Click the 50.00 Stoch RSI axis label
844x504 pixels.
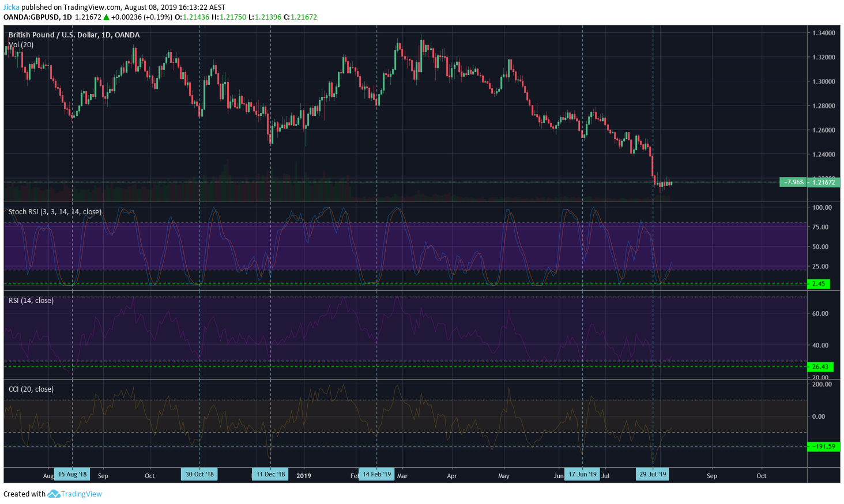820,247
